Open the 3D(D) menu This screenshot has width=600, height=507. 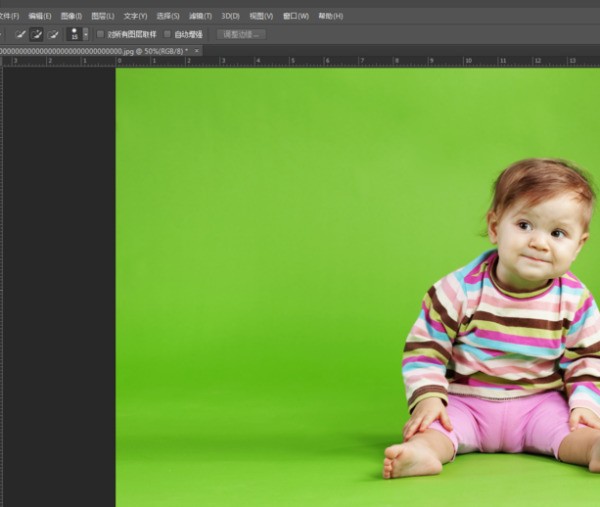tap(230, 16)
